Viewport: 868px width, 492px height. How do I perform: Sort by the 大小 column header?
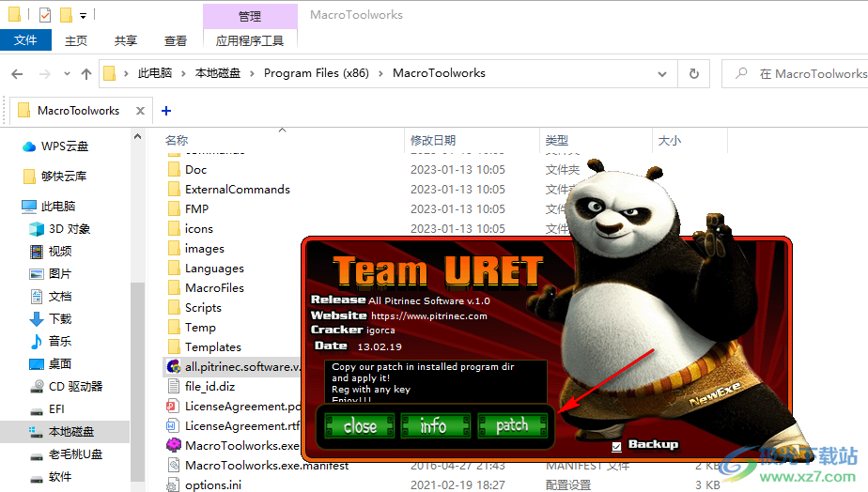(670, 141)
